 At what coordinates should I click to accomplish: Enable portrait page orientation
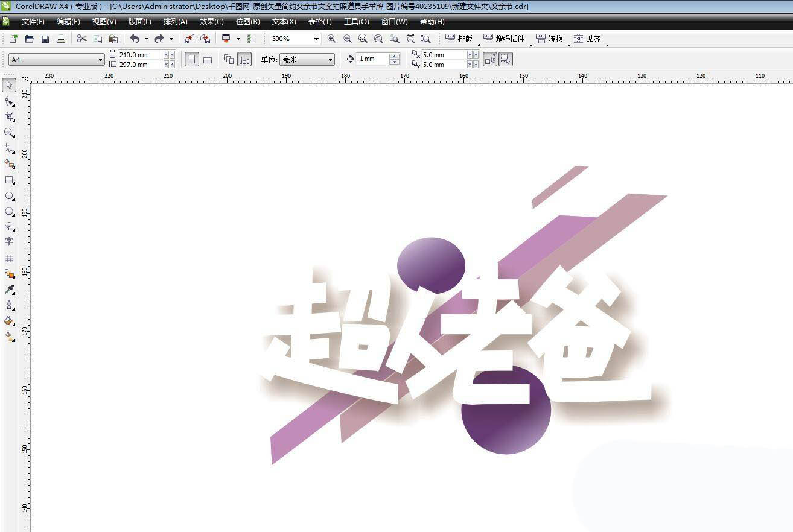point(193,59)
